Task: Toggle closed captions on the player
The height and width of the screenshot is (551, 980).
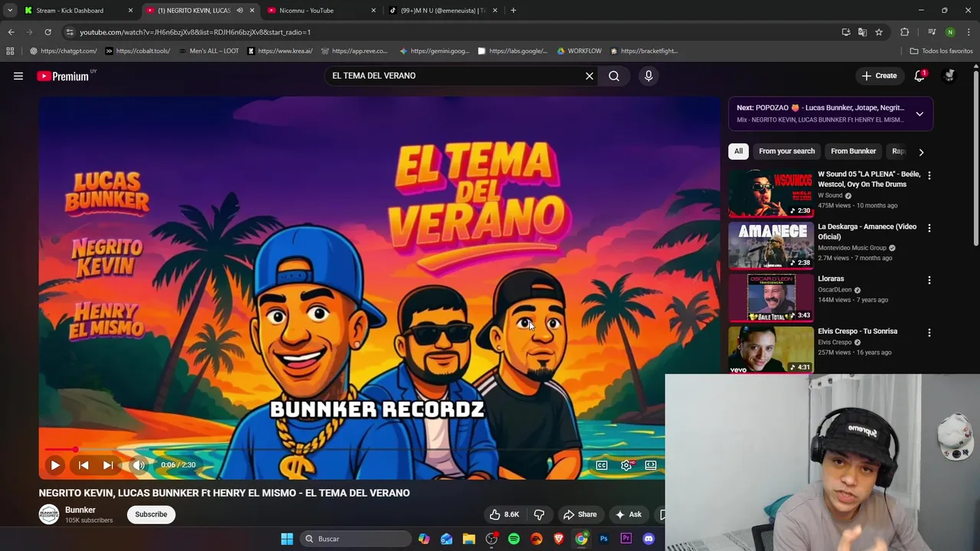Action: (x=602, y=465)
